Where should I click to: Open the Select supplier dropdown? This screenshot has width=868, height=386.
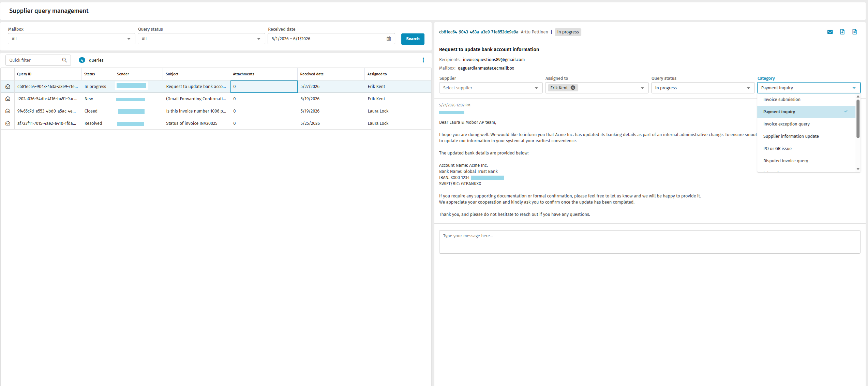click(491, 88)
